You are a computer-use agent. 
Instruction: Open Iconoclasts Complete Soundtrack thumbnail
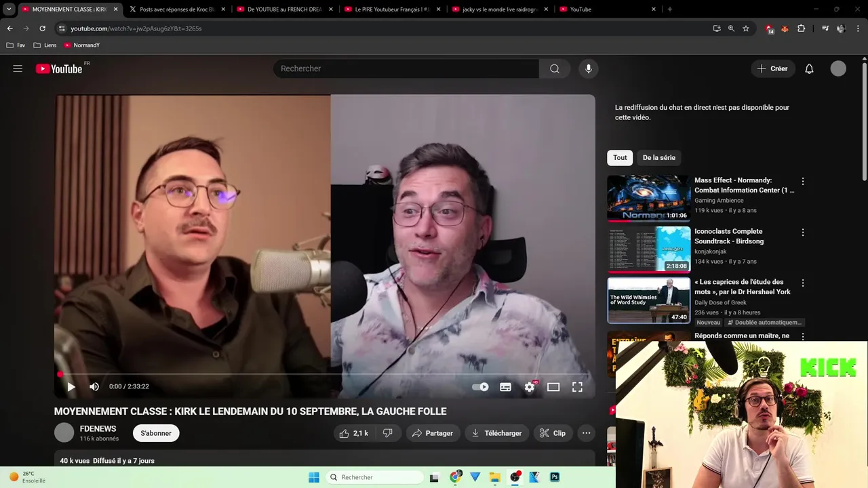(x=649, y=249)
